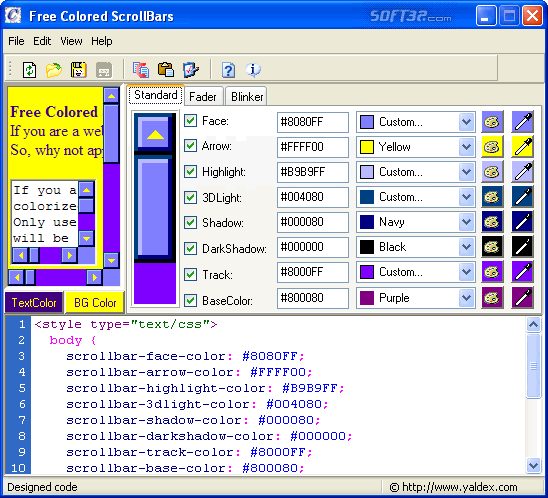Viewport: 548px width, 498px height.
Task: Click the BG Color button
Action: [95, 303]
